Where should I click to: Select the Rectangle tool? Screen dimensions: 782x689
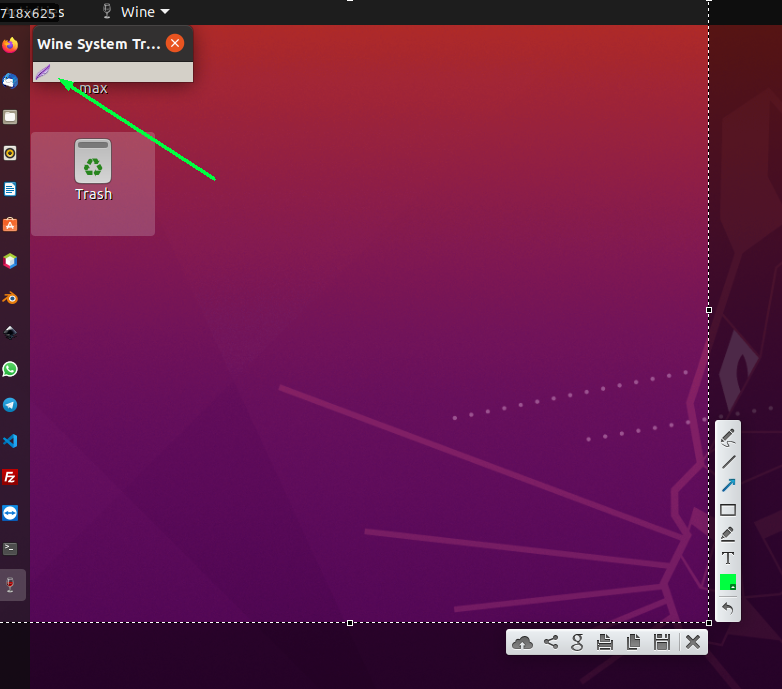728,510
